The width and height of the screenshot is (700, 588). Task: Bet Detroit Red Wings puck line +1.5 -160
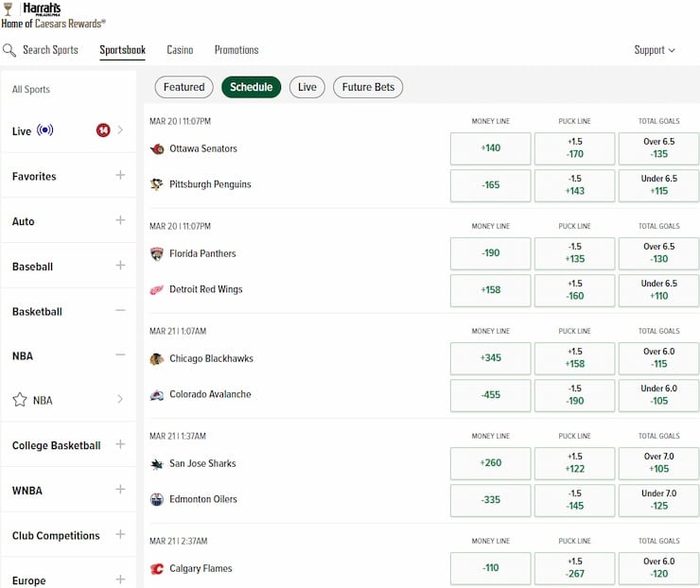point(574,290)
